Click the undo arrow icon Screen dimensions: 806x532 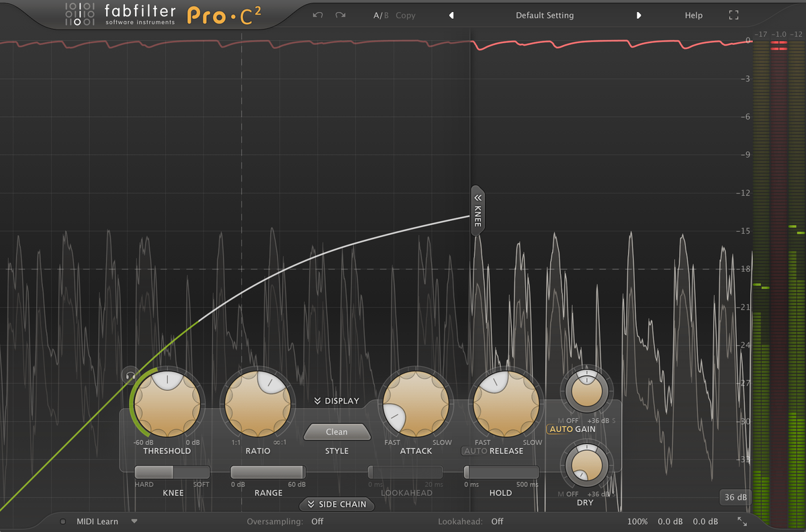[x=317, y=15]
